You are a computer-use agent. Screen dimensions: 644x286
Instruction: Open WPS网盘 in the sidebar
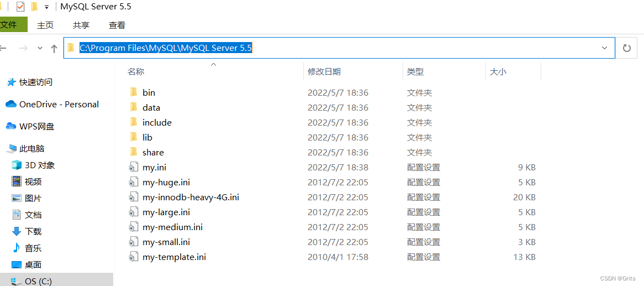(x=36, y=126)
